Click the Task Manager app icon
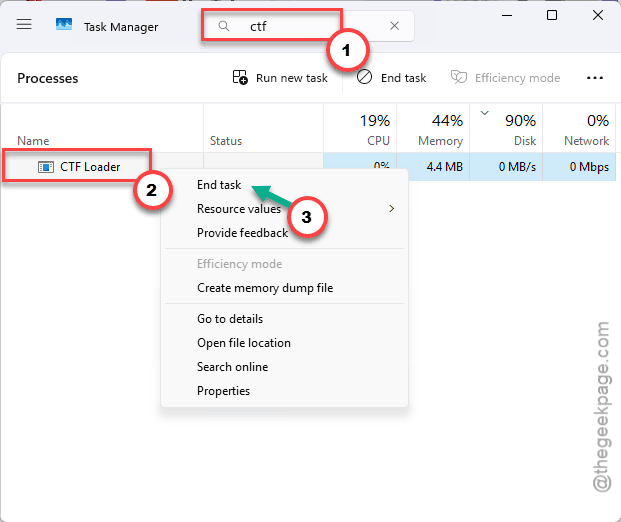The height and width of the screenshot is (522, 621). [64, 25]
